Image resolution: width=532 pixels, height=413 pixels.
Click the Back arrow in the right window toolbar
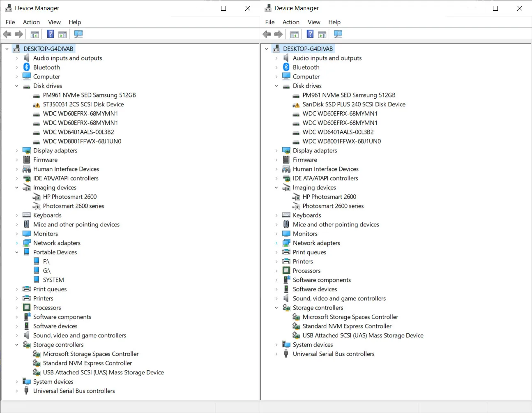tap(267, 35)
